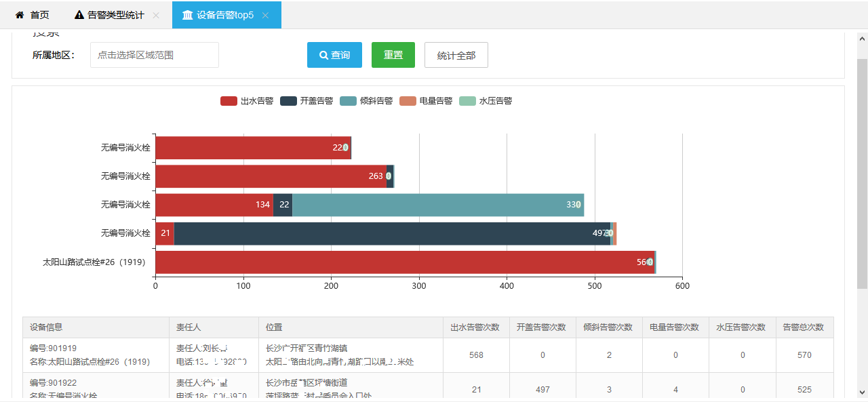
Task: Open the 所属地区 region selector
Action: (x=154, y=55)
